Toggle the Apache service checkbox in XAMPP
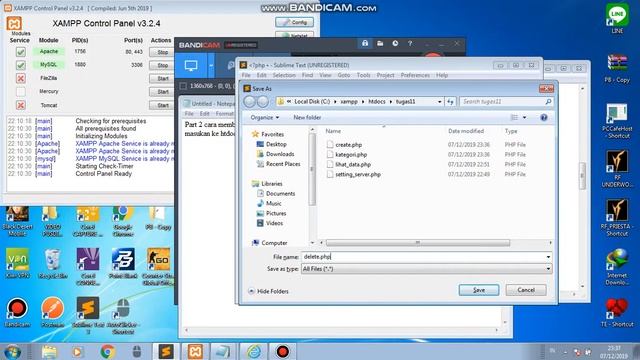The width and height of the screenshot is (640, 360). click(20, 52)
